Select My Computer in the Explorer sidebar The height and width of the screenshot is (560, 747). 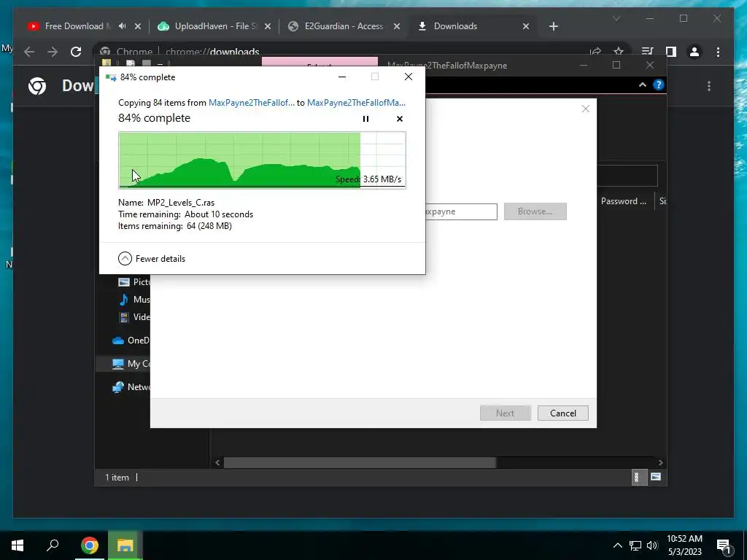tap(131, 364)
